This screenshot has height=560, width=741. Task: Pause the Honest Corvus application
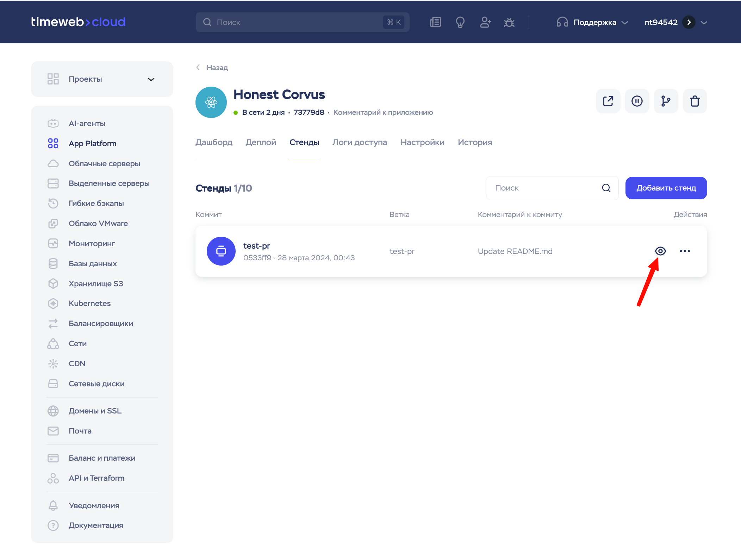(637, 101)
